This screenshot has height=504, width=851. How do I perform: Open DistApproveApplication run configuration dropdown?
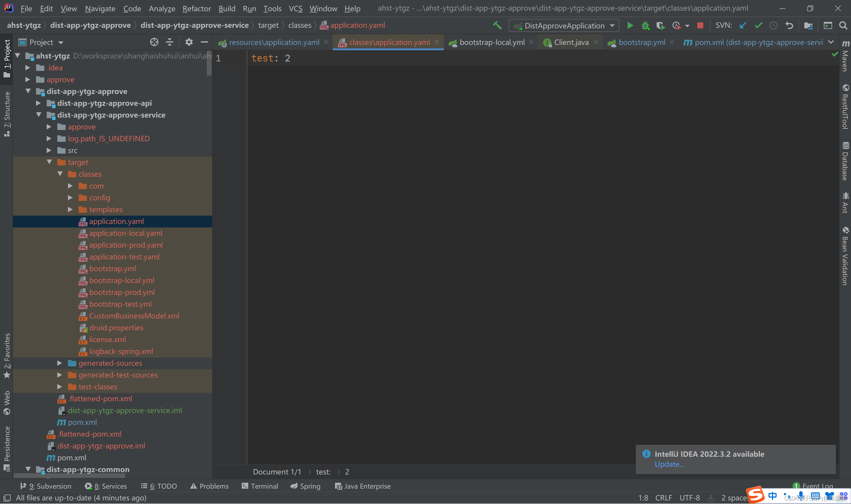coord(564,25)
